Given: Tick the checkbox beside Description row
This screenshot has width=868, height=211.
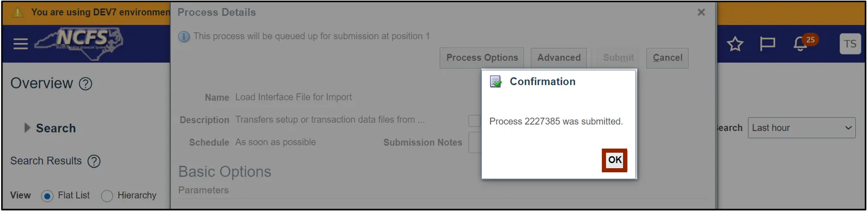Looking at the screenshot, I should [x=474, y=121].
